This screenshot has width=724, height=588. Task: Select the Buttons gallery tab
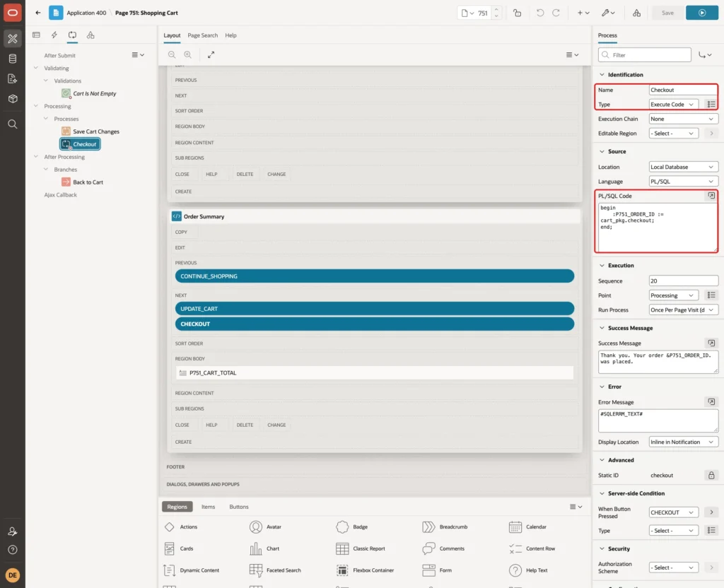coord(239,506)
